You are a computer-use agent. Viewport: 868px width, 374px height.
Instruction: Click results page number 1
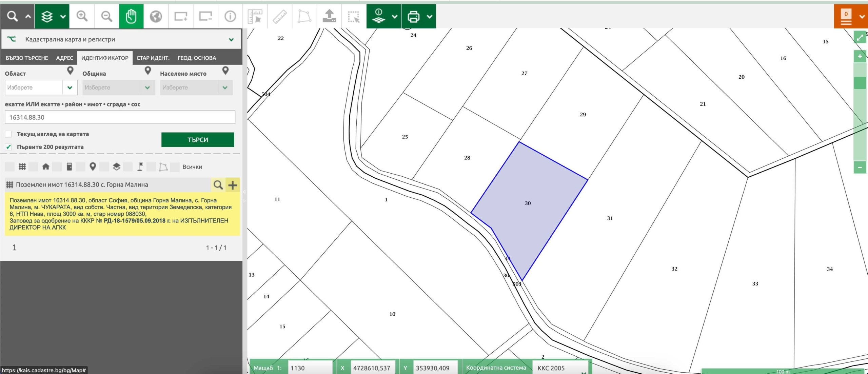coord(14,248)
